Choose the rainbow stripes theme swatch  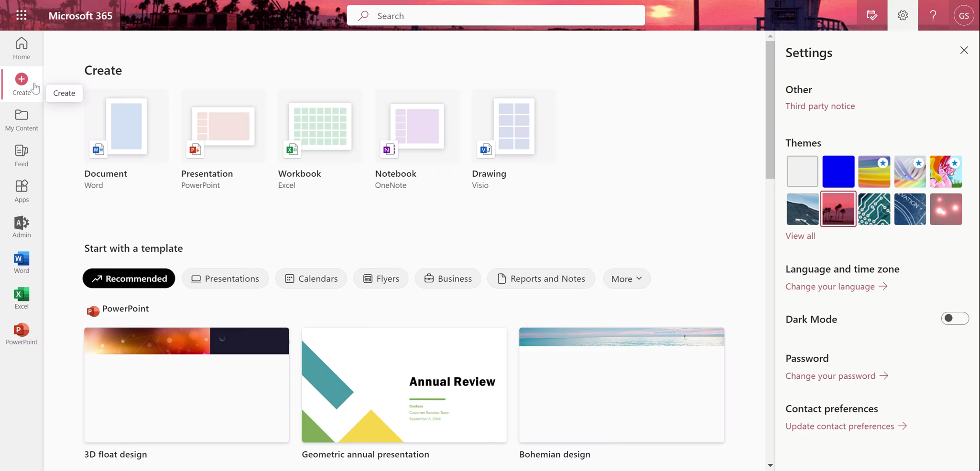pyautogui.click(x=874, y=171)
